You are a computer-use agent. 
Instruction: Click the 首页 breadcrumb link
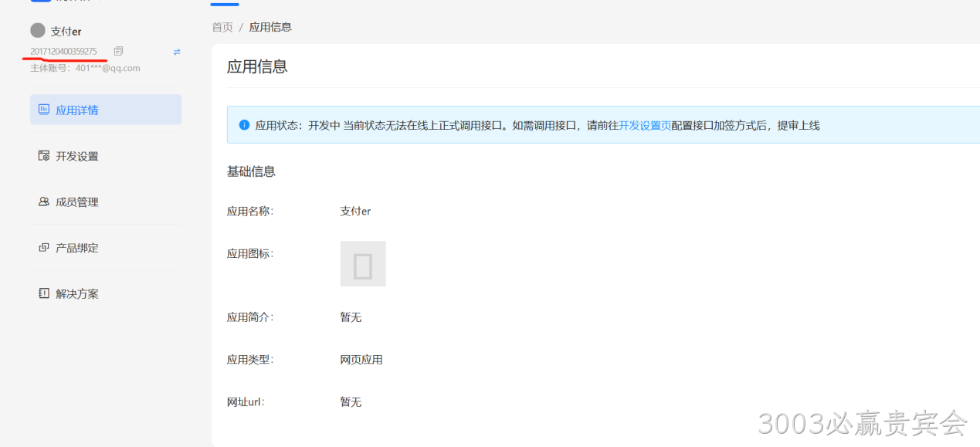coord(222,27)
